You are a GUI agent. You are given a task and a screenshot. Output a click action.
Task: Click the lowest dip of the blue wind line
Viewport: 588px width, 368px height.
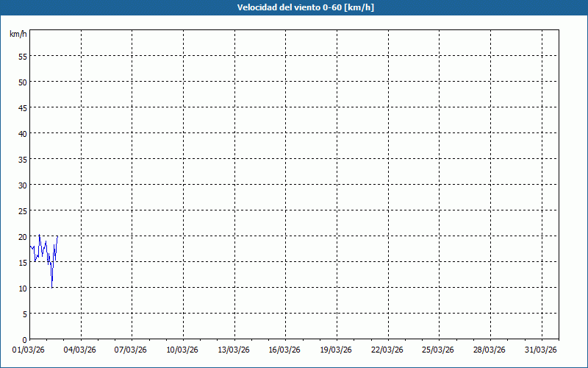coord(51,286)
